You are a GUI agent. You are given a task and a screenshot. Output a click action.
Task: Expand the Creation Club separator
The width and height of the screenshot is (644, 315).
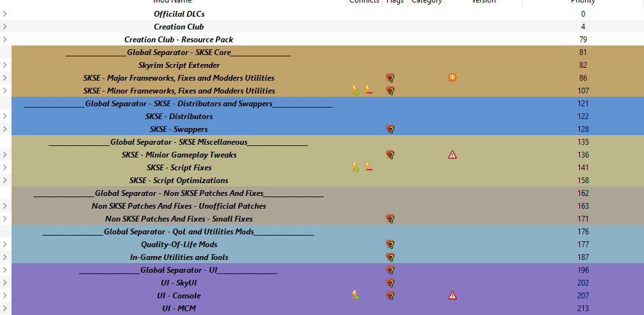pyautogui.click(x=4, y=27)
